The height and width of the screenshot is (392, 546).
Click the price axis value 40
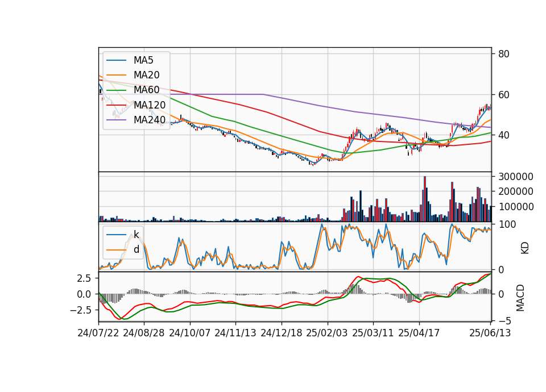pos(504,135)
